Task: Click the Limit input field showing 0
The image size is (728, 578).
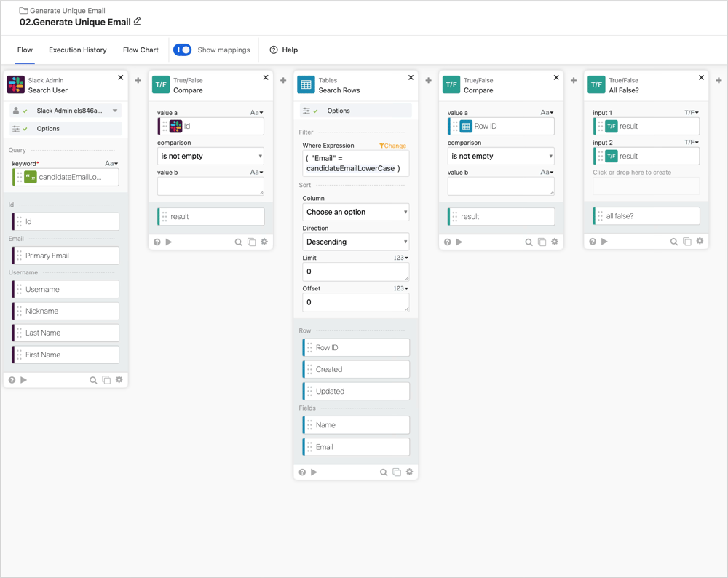Action: click(x=355, y=270)
